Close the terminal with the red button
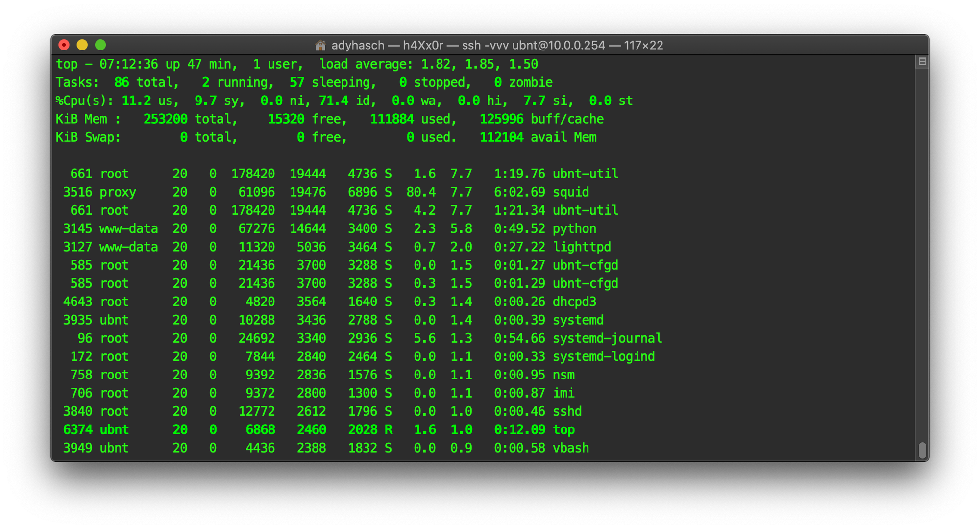The image size is (980, 529). tap(64, 45)
